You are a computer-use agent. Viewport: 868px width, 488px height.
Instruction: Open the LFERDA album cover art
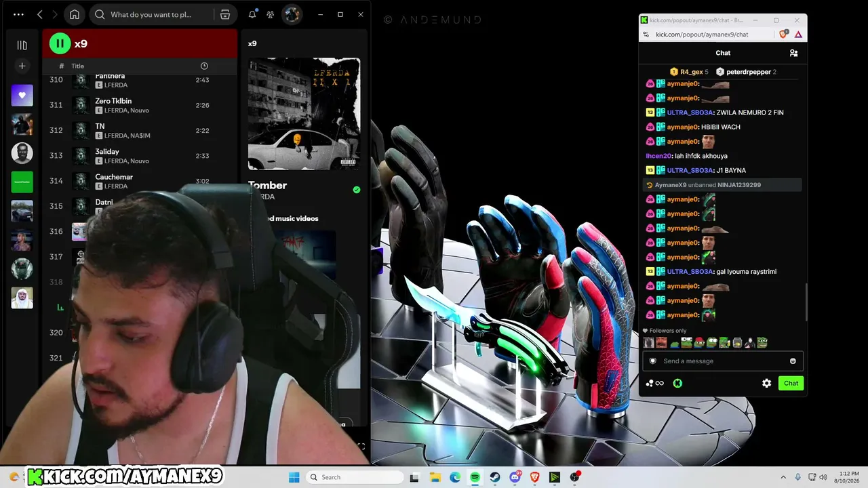[304, 114]
